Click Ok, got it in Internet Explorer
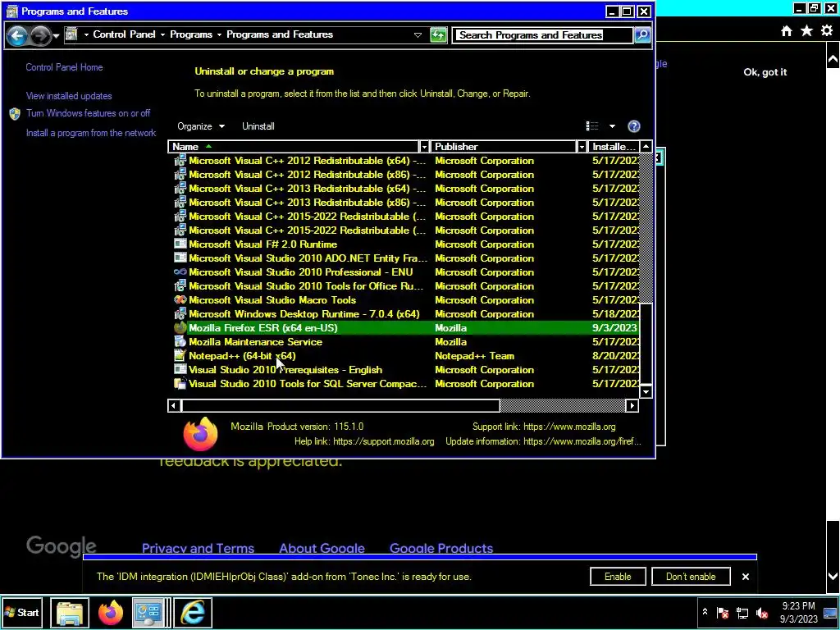 765,72
